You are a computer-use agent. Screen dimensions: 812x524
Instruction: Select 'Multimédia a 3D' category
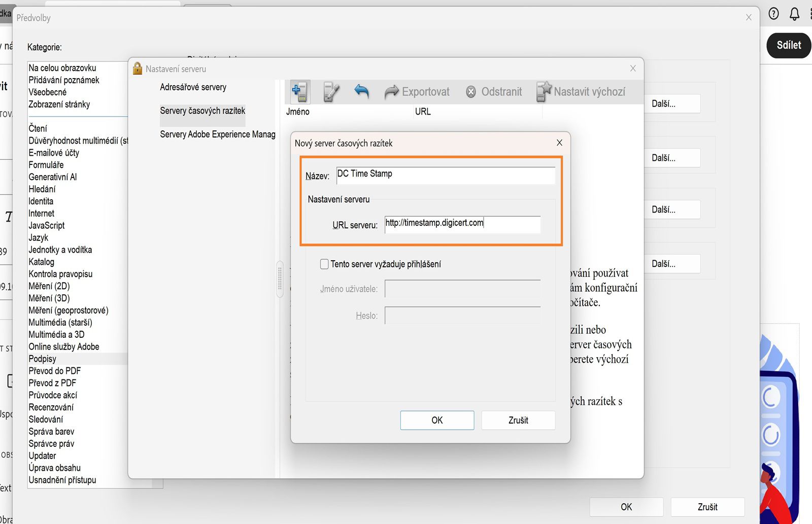pyautogui.click(x=57, y=335)
